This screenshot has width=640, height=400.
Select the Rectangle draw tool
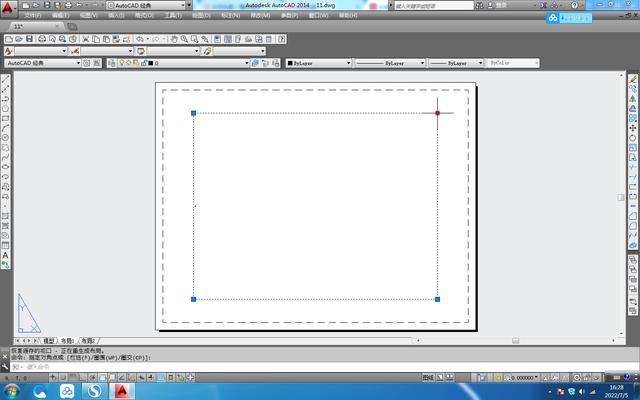coord(6,118)
